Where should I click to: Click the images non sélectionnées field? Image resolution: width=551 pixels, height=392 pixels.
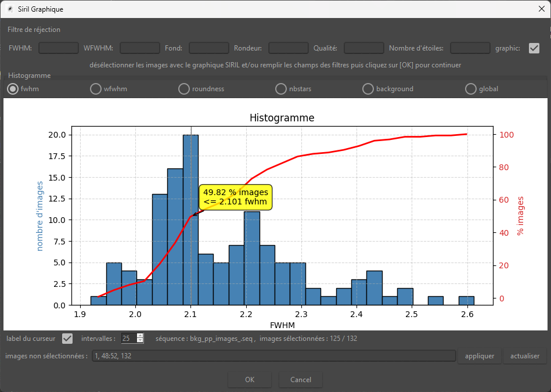(x=273, y=356)
